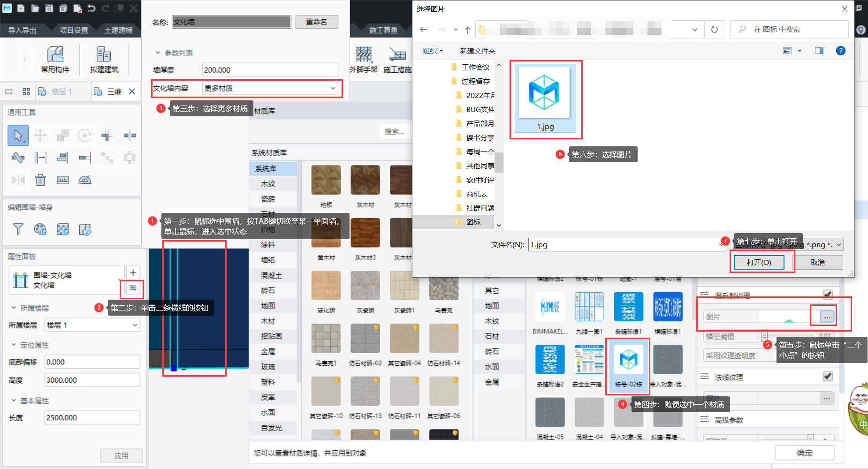This screenshot has width=868, height=469.
Task: Open the 文化墙内容 dropdown showing 更多材质
Action: 270,88
